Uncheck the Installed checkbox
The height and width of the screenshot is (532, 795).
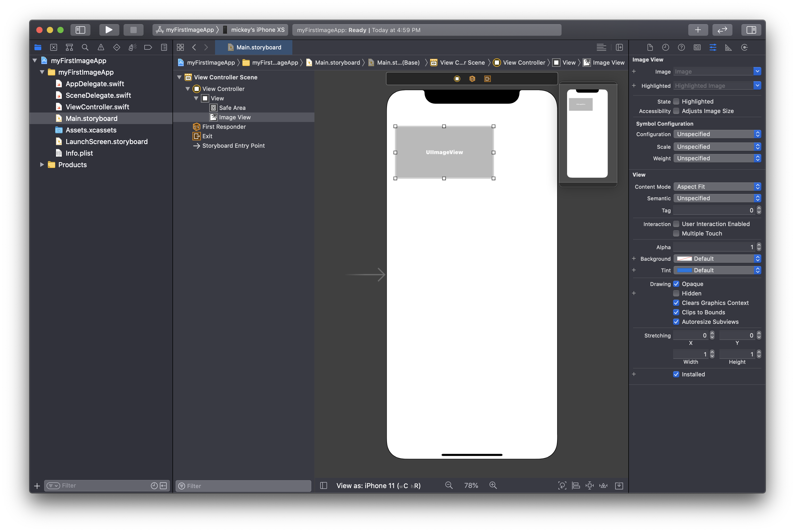point(676,374)
